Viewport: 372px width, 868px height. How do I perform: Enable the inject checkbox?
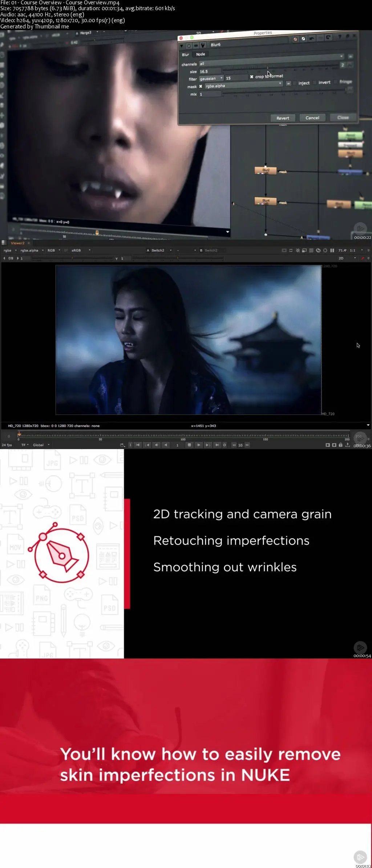295,83
